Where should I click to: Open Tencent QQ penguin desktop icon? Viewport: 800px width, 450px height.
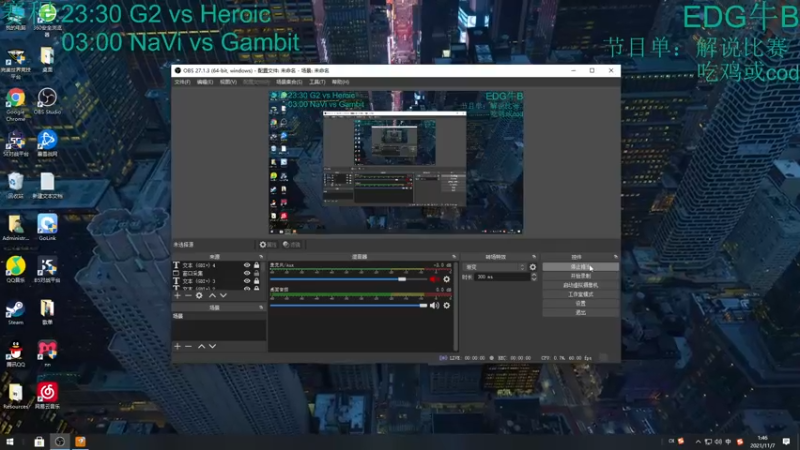(x=15, y=354)
